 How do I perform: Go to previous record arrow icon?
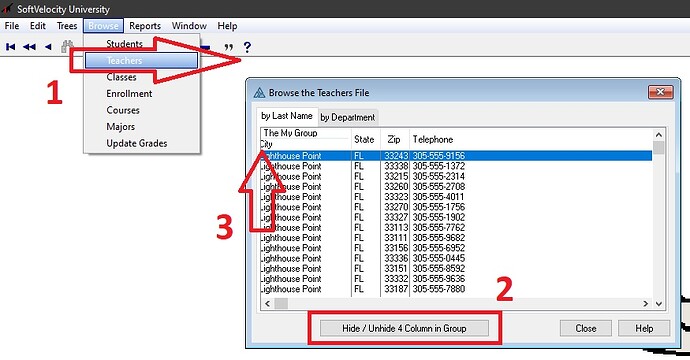coord(48,47)
